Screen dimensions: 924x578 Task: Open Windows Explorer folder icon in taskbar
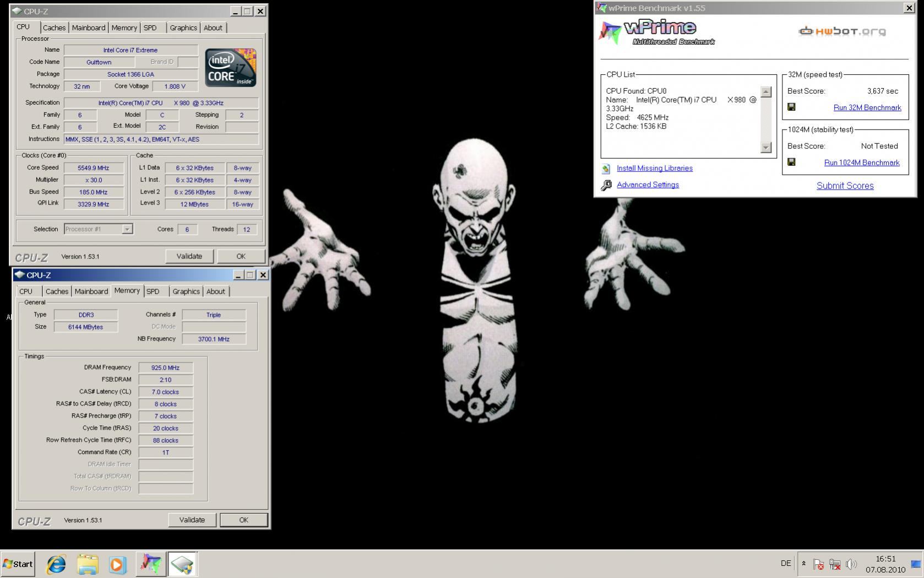click(88, 564)
